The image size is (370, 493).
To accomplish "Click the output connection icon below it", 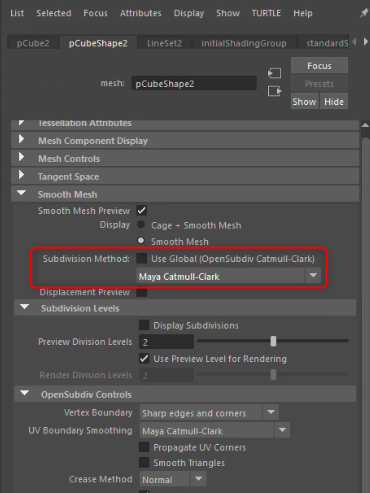I will [x=274, y=91].
